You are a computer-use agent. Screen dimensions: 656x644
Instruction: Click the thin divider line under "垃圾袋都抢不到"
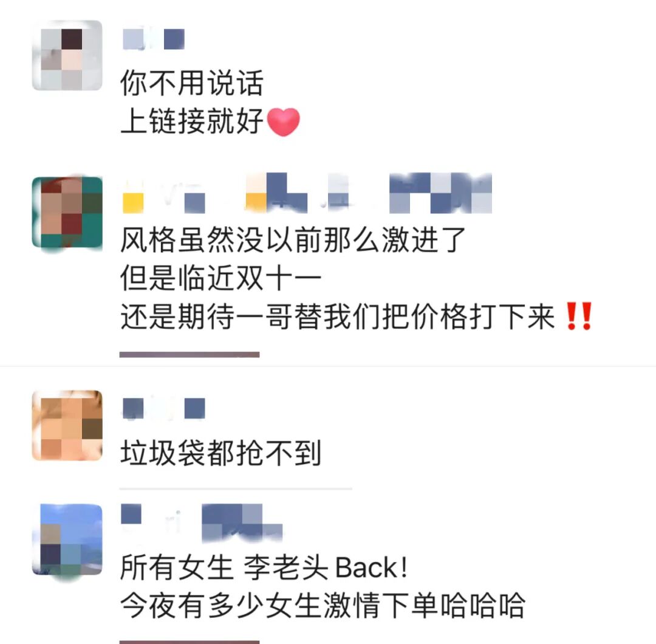236,488
